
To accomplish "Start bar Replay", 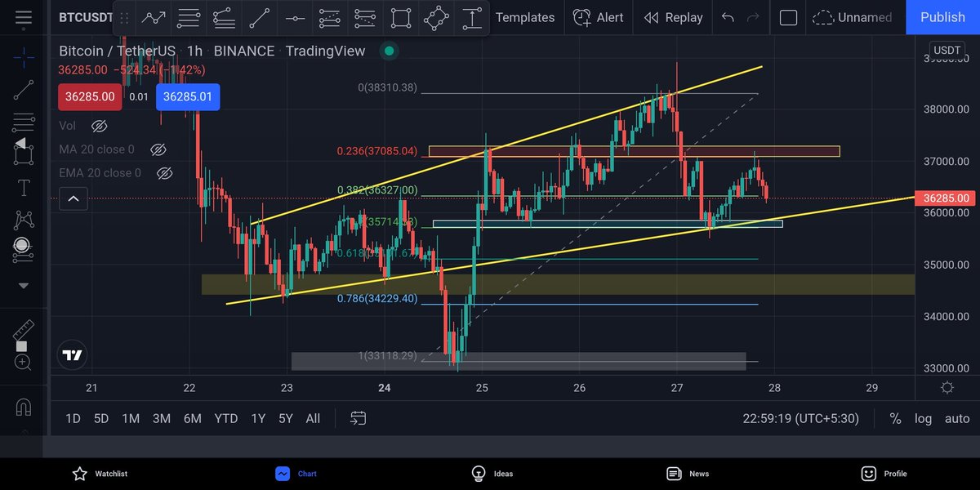I will tap(673, 17).
